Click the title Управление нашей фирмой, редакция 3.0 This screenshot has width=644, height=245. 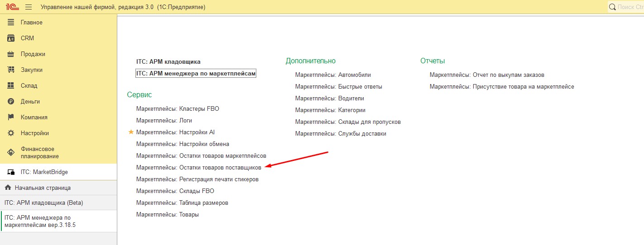tap(97, 7)
